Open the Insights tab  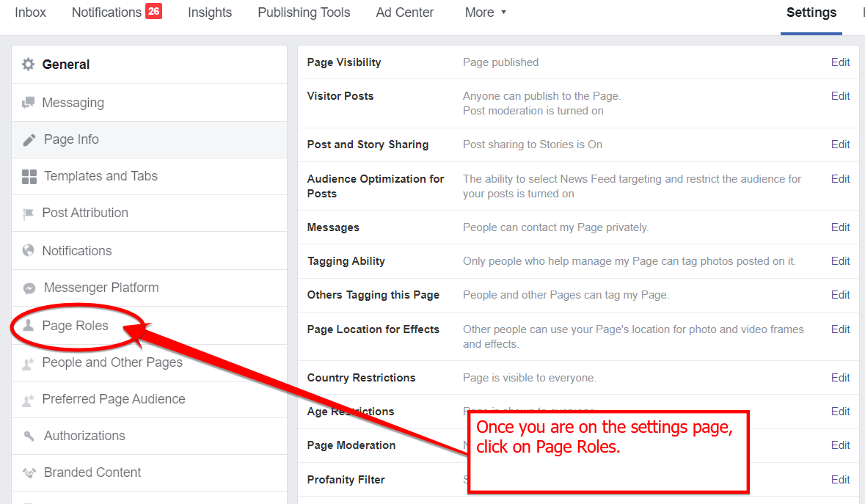point(210,12)
